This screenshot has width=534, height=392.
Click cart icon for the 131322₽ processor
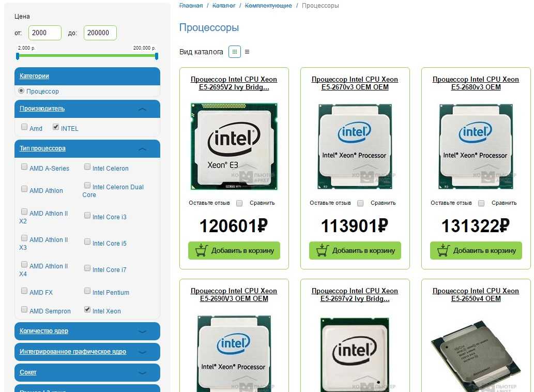coord(444,250)
